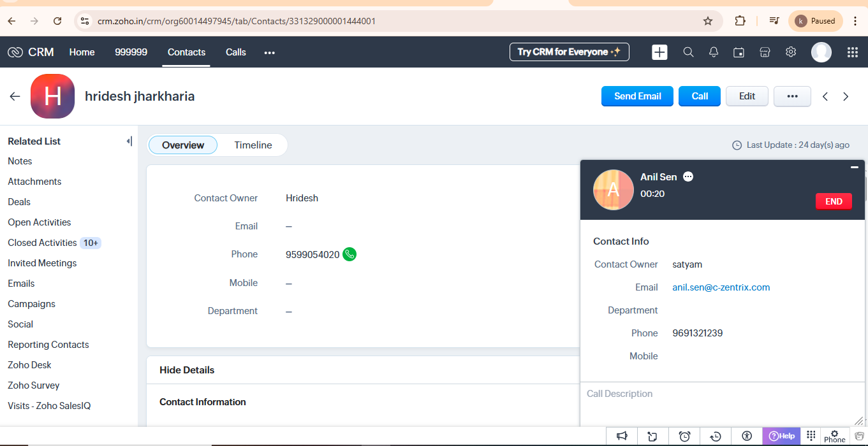Switch to the Timeline tab

(x=253, y=145)
